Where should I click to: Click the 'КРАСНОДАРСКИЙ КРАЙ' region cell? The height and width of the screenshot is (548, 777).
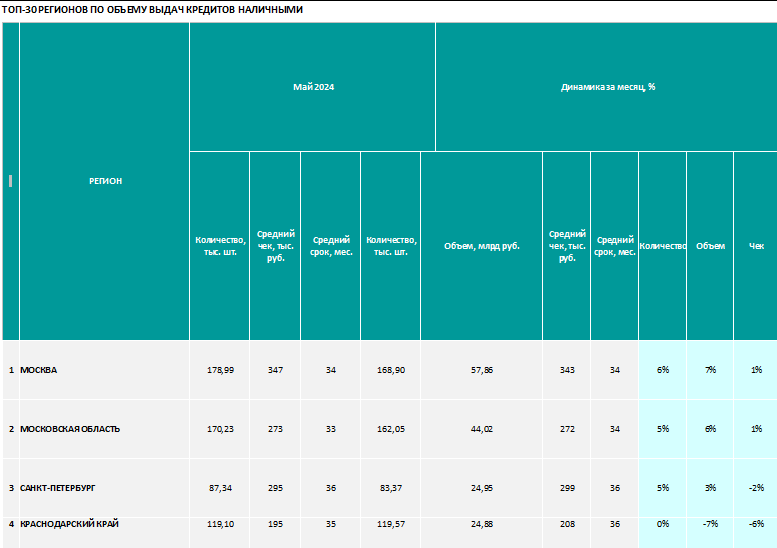coord(105,533)
